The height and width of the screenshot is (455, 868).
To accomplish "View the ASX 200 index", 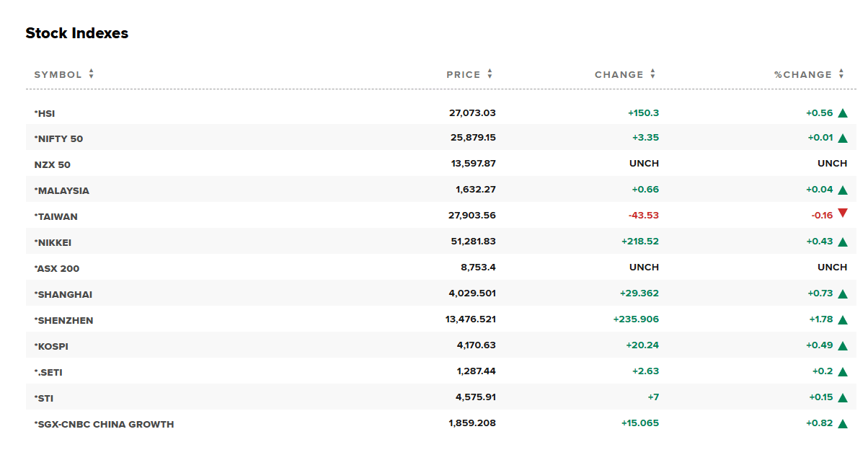I will [57, 268].
